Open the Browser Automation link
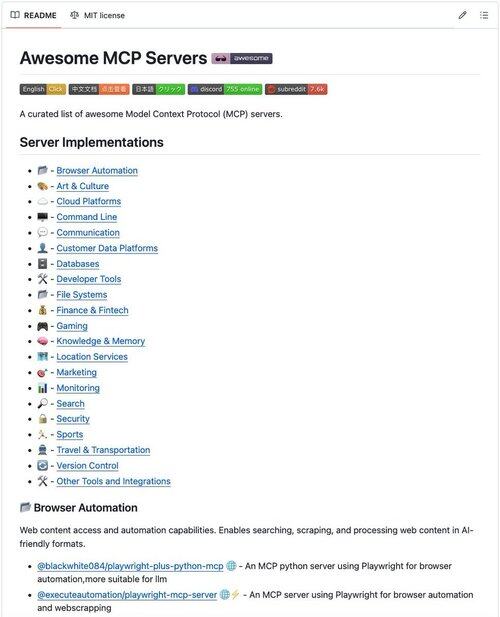500x617 pixels. click(97, 171)
